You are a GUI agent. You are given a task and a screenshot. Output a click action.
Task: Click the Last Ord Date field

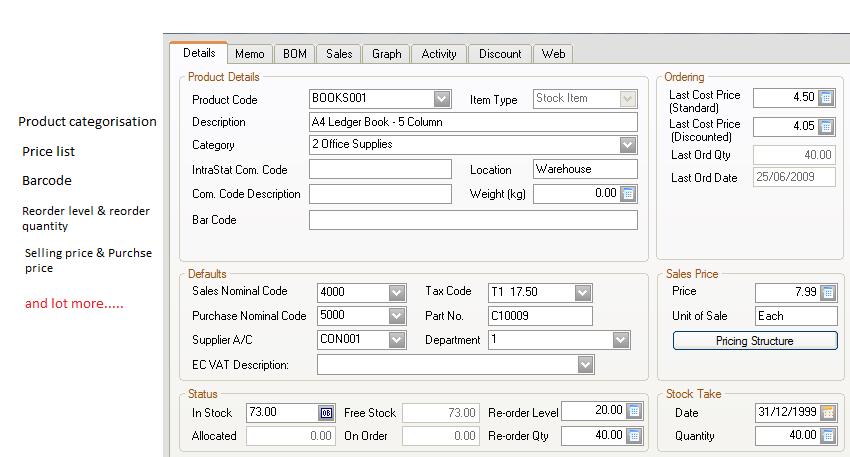click(x=794, y=177)
